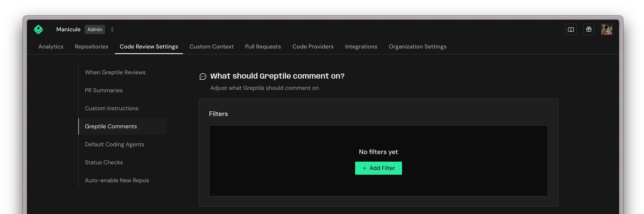This screenshot has height=214, width=644.
Task: Open the documentation book icon
Action: tap(570, 30)
